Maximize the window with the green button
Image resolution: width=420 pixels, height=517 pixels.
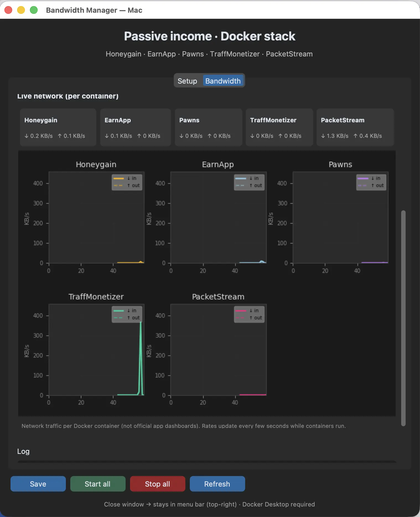pos(34,10)
